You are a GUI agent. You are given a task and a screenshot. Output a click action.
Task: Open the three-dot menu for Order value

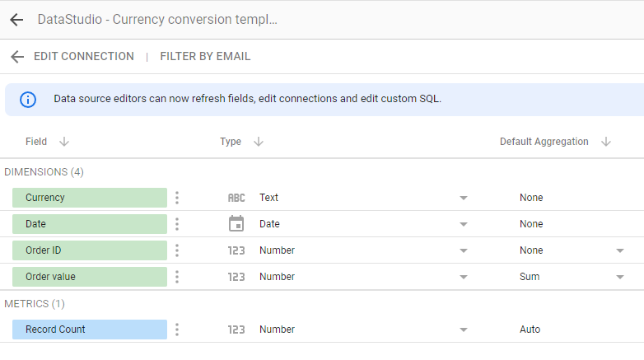[177, 277]
